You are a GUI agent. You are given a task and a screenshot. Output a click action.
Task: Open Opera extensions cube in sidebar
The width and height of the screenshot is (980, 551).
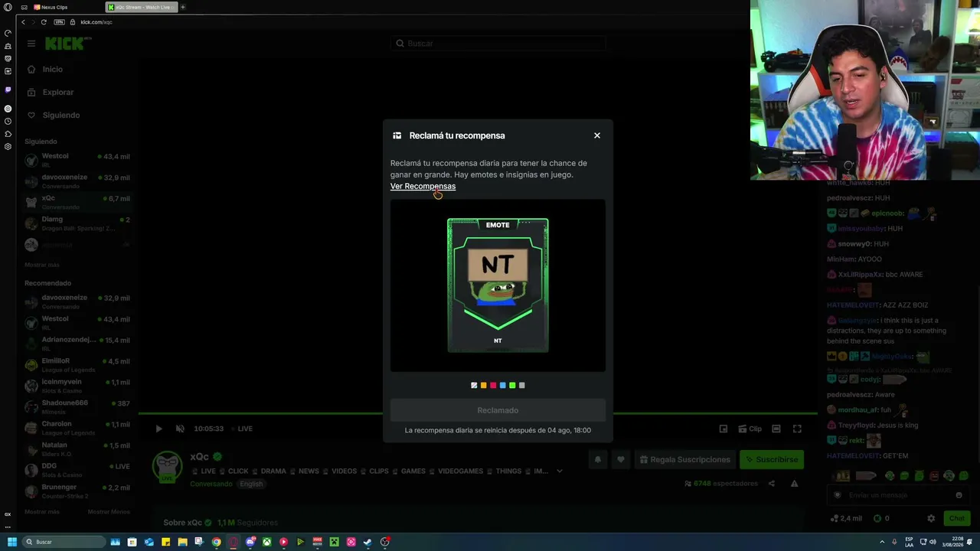8,134
